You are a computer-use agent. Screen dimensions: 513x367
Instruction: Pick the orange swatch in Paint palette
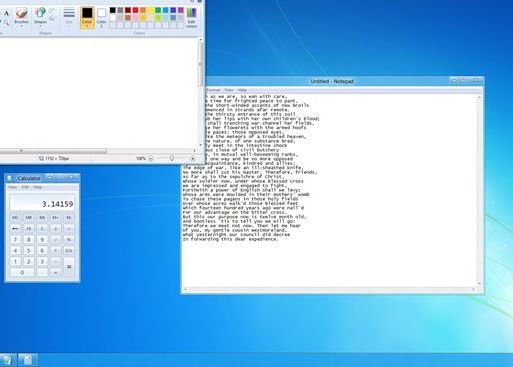pyautogui.click(x=143, y=11)
